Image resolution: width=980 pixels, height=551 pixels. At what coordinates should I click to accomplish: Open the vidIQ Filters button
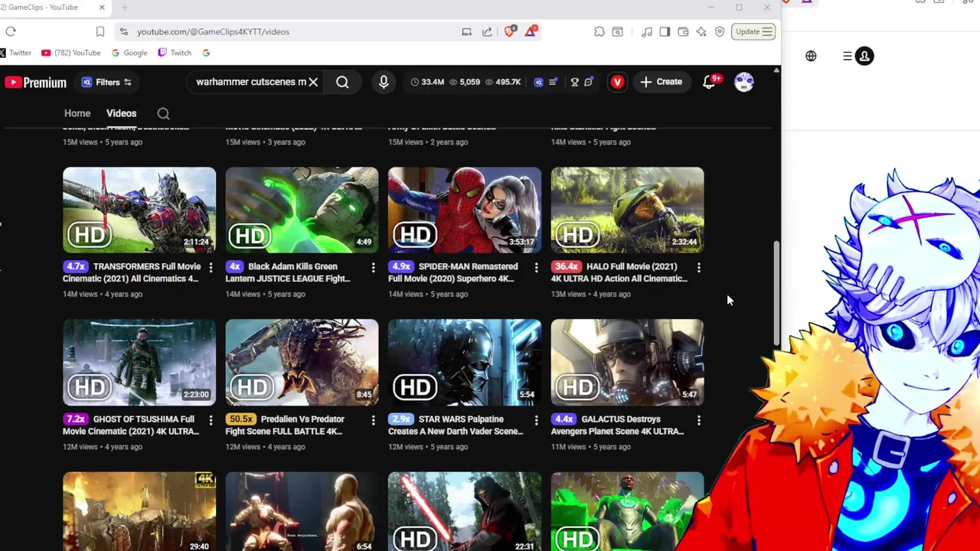pos(107,82)
